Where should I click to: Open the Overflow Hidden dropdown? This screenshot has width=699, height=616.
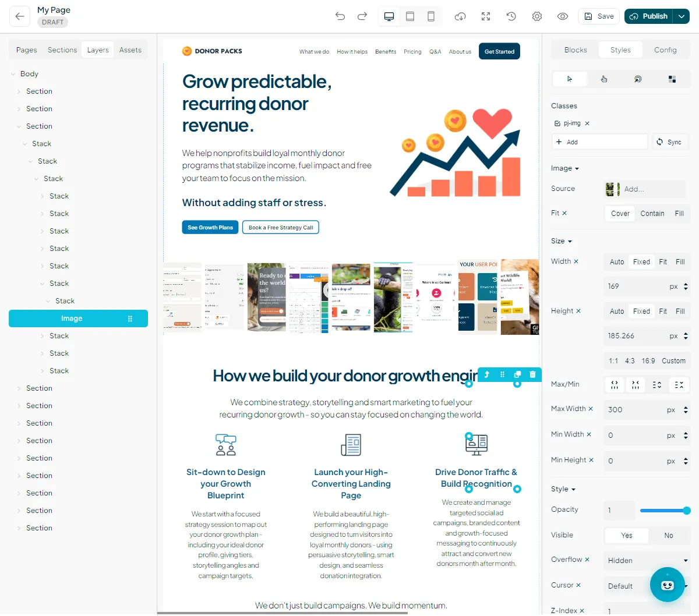tap(647, 561)
